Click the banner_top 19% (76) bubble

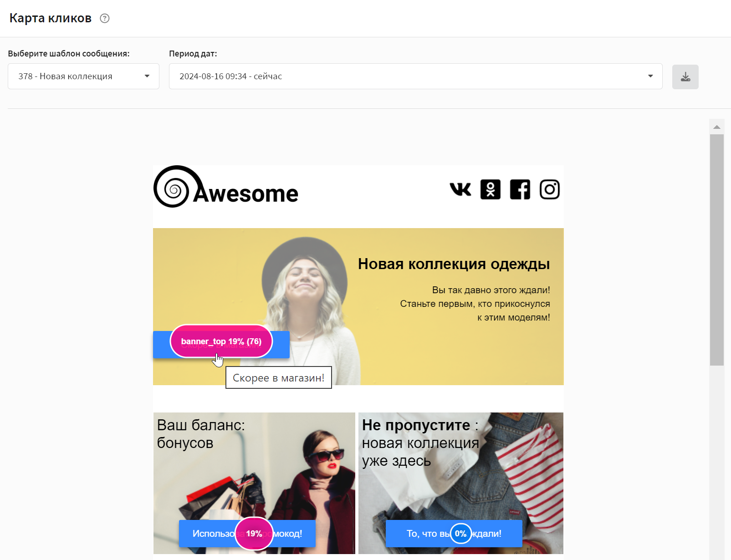(x=221, y=341)
